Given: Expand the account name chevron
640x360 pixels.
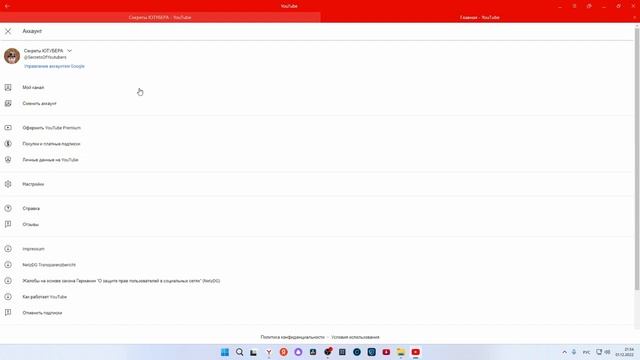Looking at the screenshot, I should pos(69,51).
